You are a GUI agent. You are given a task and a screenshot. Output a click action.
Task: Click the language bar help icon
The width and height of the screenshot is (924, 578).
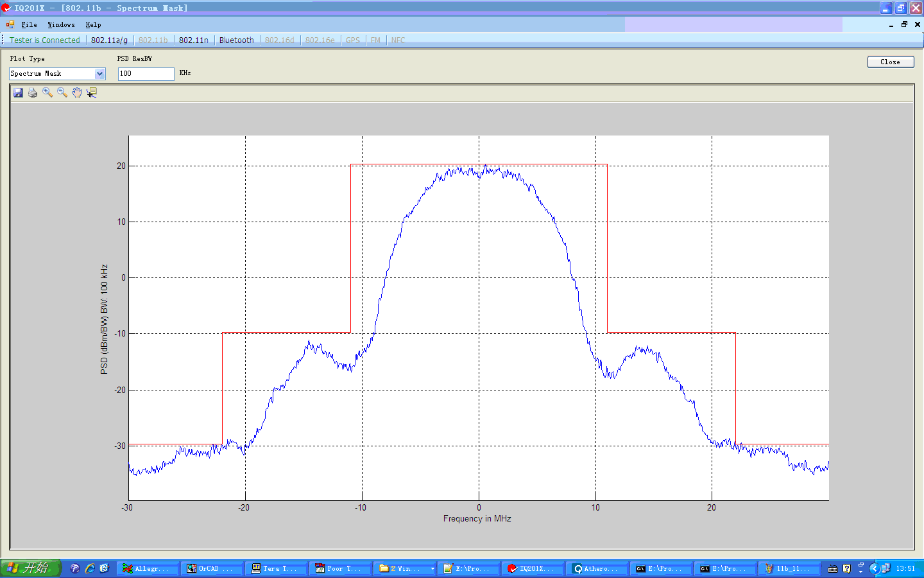point(847,568)
